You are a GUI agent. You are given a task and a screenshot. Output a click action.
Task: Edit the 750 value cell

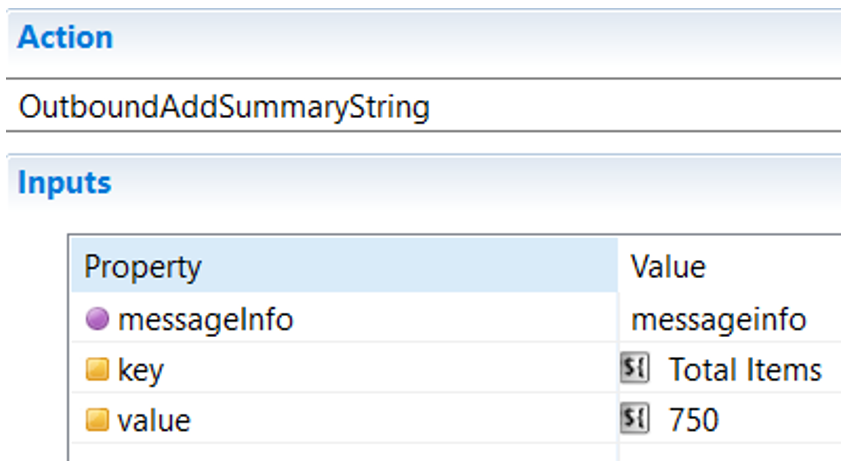729,419
